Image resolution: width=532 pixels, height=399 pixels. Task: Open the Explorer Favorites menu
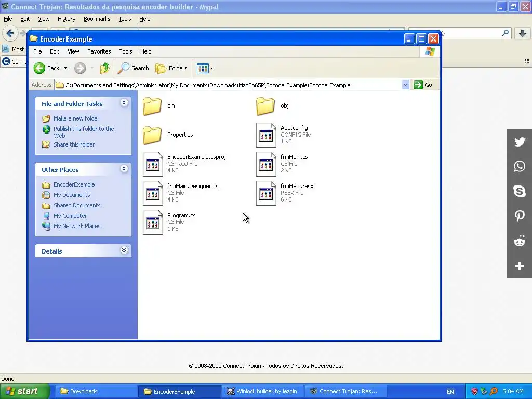tap(99, 51)
